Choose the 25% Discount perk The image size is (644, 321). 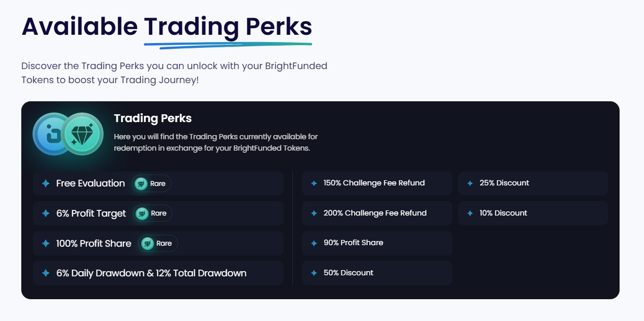[504, 183]
